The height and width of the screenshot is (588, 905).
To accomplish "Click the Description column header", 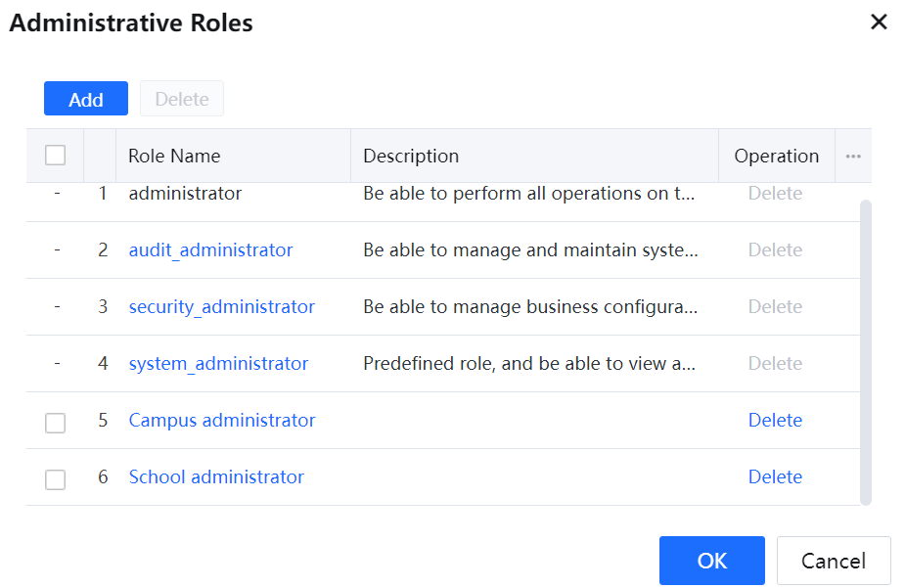I will (x=411, y=156).
